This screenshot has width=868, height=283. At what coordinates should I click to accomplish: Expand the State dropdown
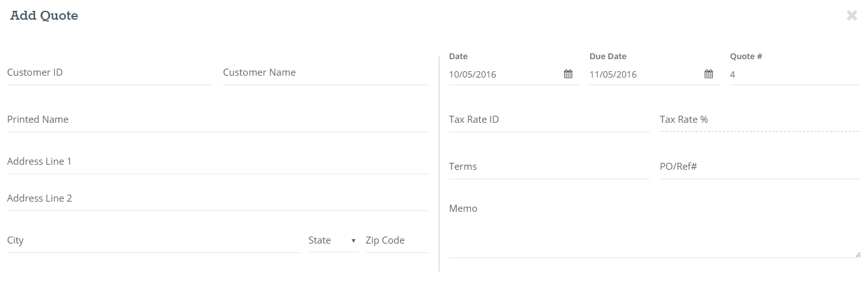[x=334, y=240]
